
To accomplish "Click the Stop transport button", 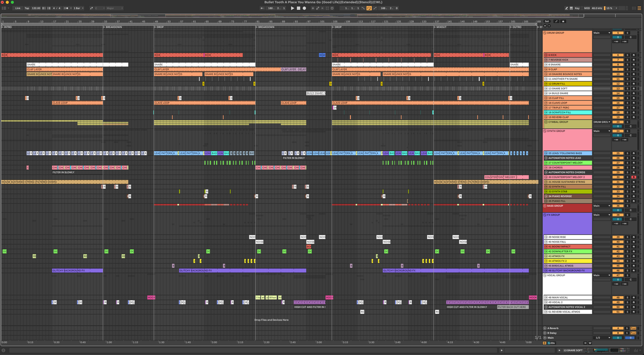I will click(x=298, y=8).
